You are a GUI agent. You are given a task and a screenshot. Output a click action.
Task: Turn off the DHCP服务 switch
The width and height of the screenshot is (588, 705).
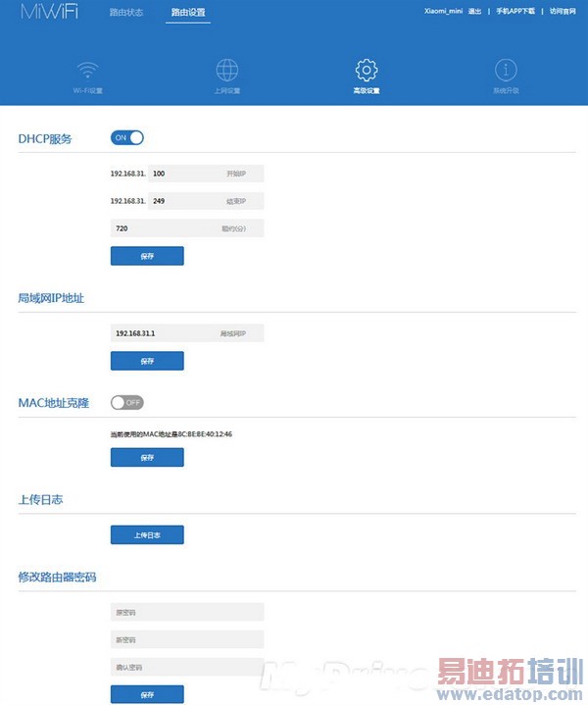coord(127,137)
